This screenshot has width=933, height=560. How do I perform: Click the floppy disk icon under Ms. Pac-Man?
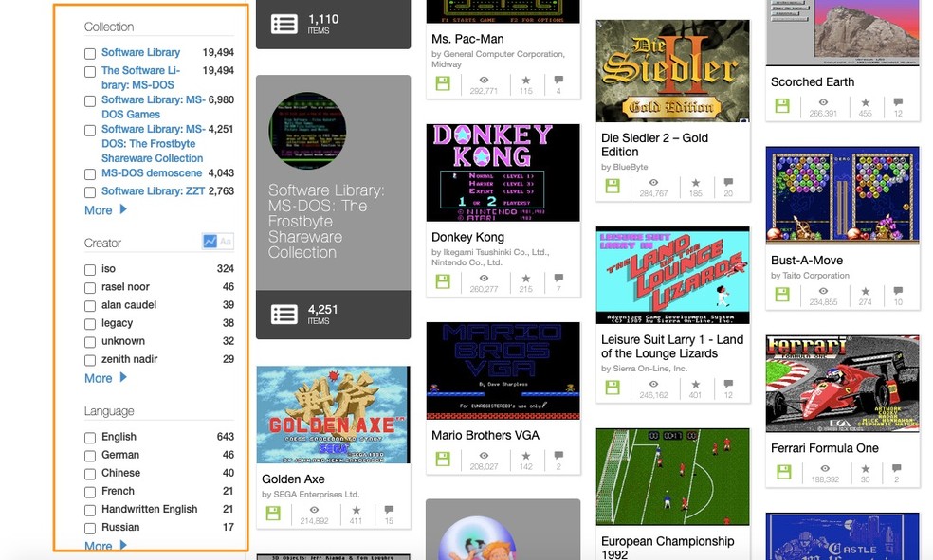[x=443, y=83]
